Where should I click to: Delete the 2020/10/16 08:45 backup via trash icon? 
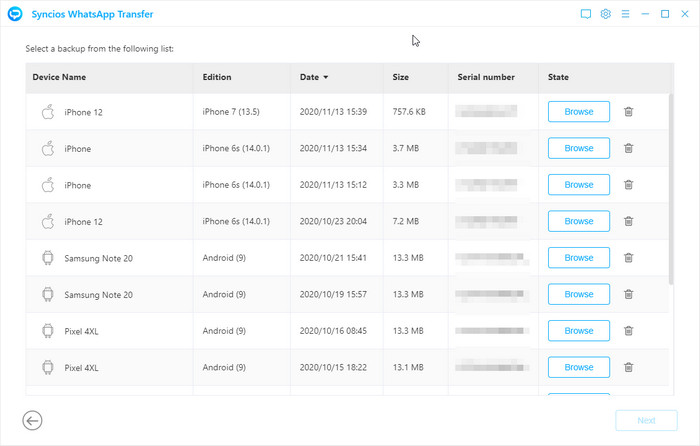[x=629, y=331]
